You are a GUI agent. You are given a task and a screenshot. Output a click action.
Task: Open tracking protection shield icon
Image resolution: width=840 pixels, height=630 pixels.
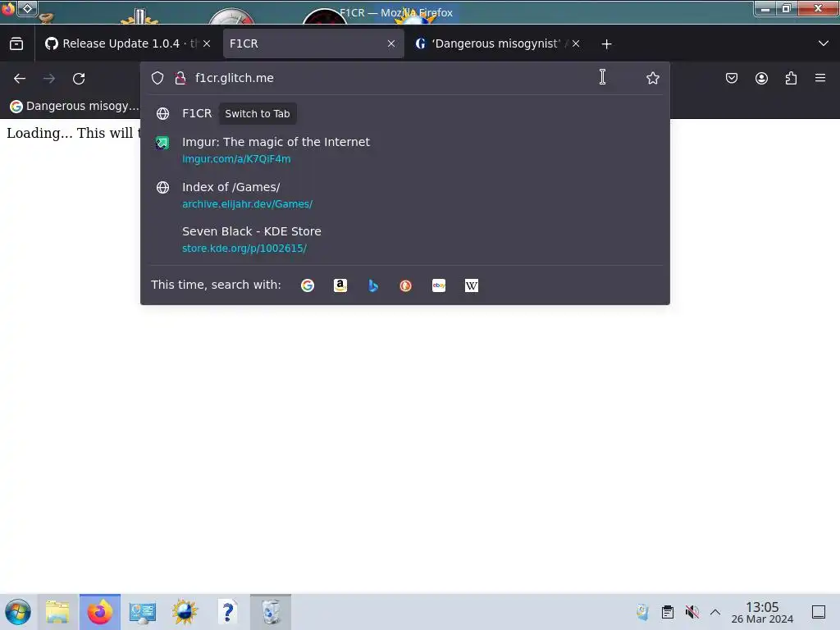(x=157, y=78)
